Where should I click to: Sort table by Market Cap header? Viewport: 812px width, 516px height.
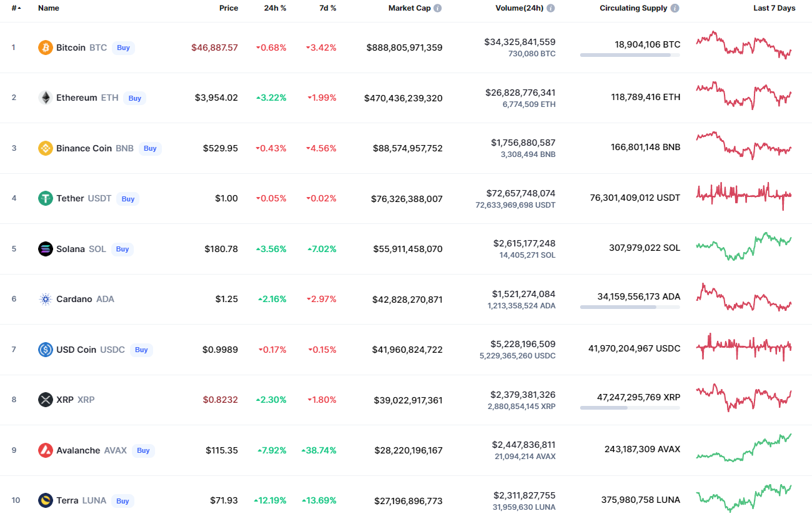[x=409, y=8]
